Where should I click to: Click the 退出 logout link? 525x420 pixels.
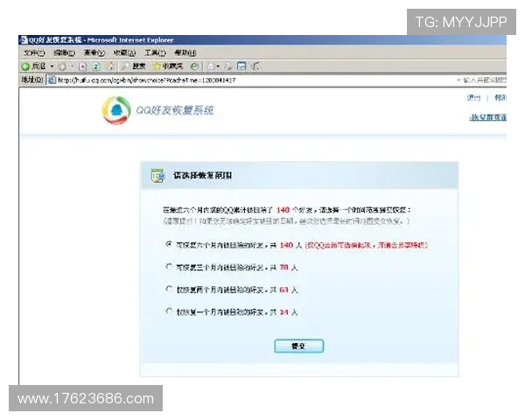point(473,98)
